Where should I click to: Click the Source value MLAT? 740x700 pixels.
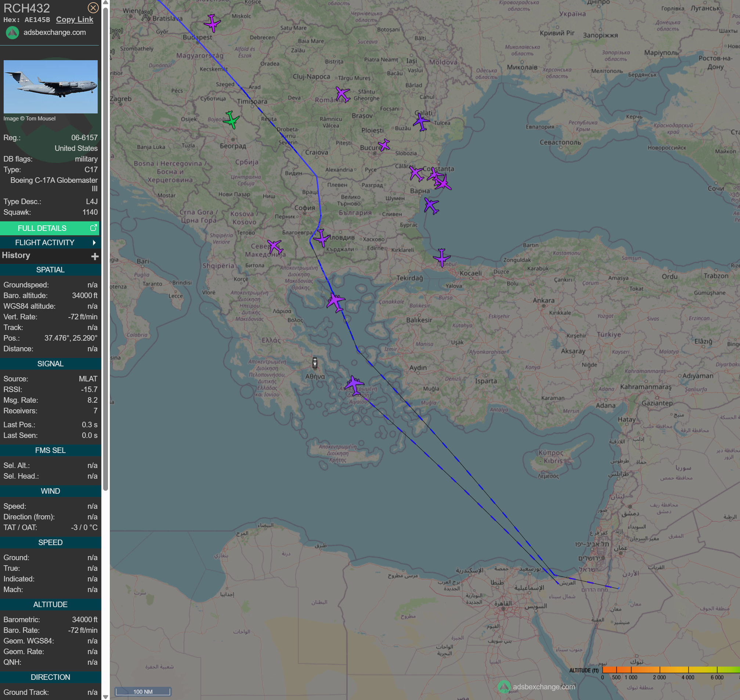pos(88,379)
